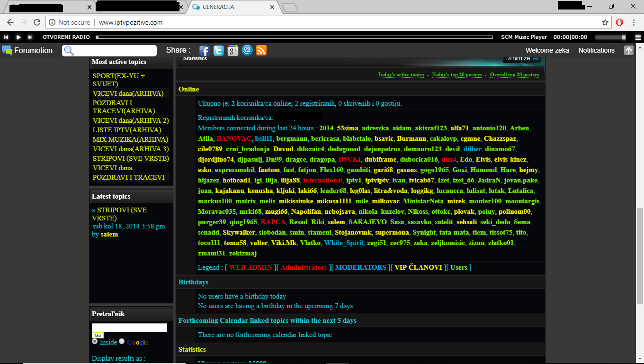Click the music player seek progress bar
Image resolution: width=644 pixels, height=364 pixels.
295,37
